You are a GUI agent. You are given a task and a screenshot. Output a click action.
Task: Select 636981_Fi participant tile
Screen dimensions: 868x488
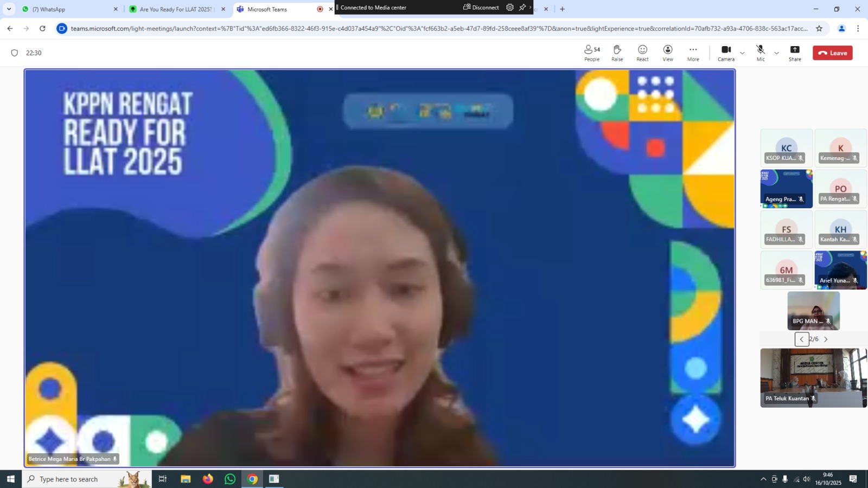786,270
